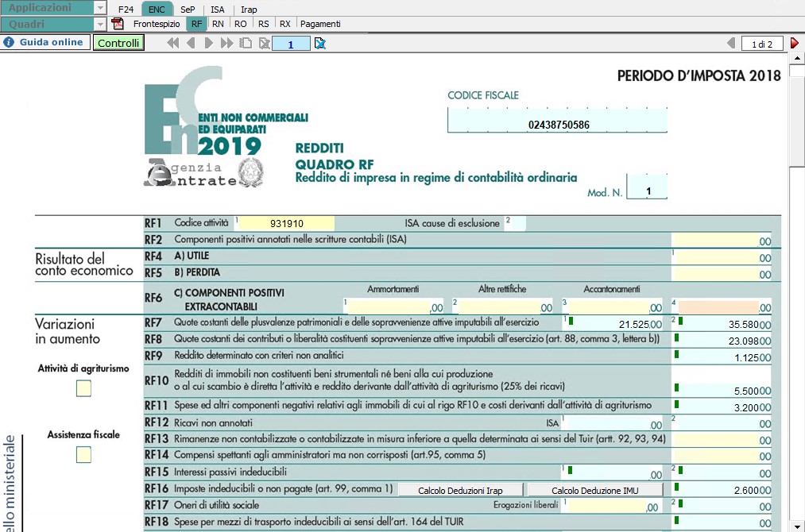Viewport: 805px width, 532px height.
Task: Tick the Assistenza fiscale checkbox
Action: (83, 454)
